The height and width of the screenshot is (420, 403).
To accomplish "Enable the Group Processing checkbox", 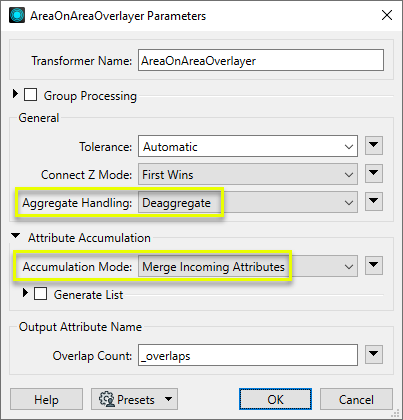I will pos(30,95).
